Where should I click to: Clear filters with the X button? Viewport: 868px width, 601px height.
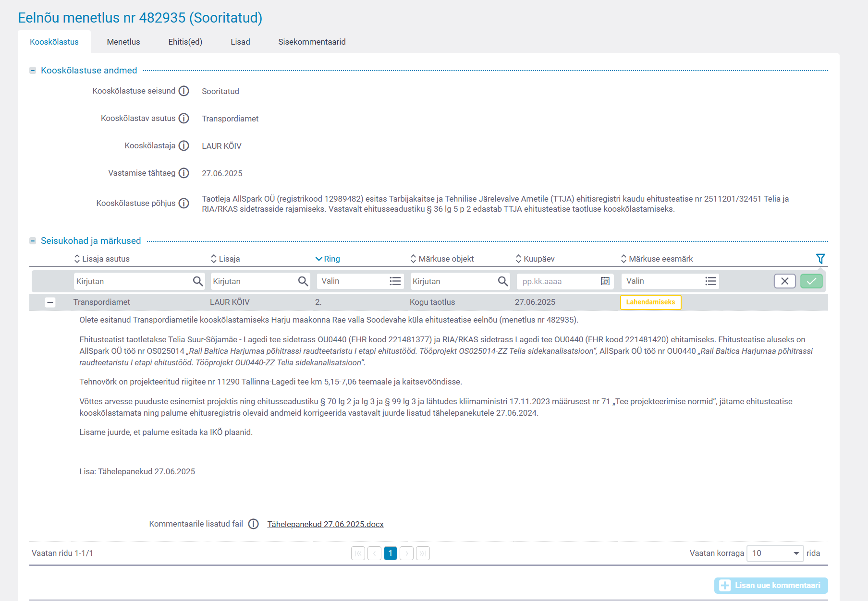[785, 281]
